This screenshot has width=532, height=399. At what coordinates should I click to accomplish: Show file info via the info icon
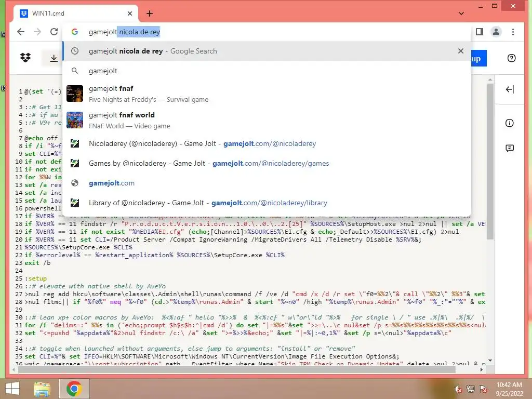[x=509, y=123]
